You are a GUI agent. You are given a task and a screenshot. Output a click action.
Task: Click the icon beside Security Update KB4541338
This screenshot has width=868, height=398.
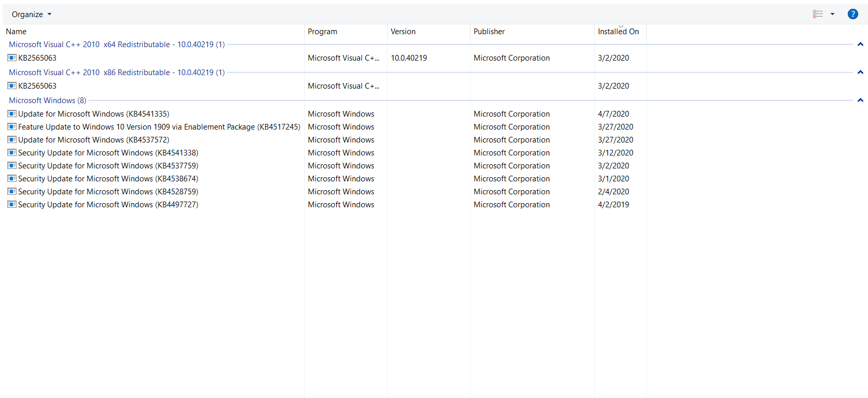pos(12,152)
